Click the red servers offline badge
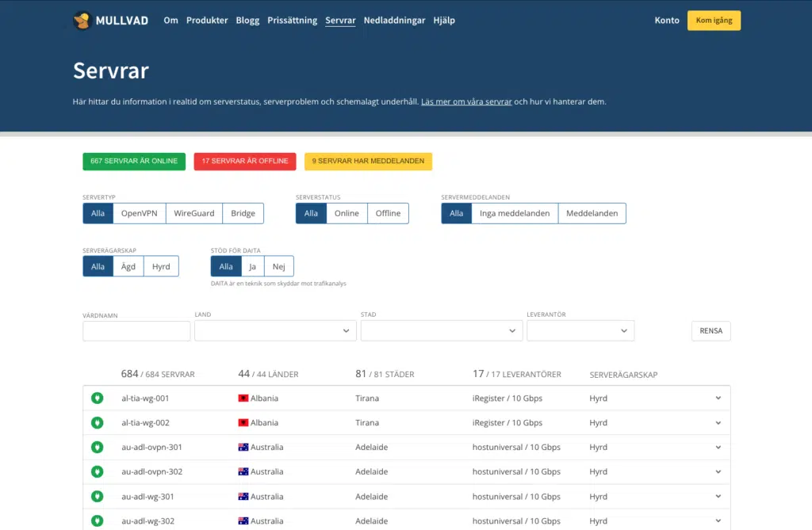812x530 pixels. tap(245, 161)
